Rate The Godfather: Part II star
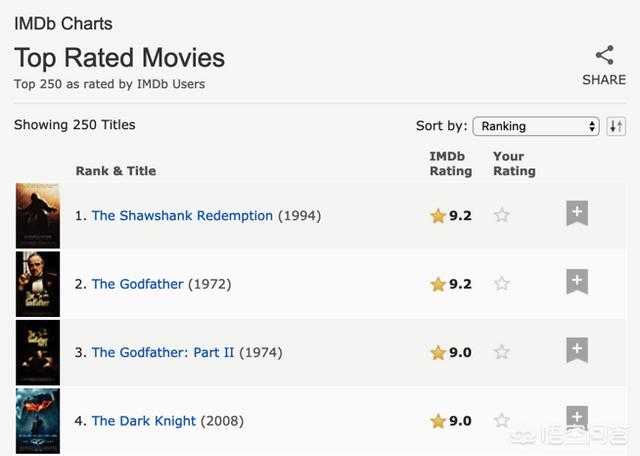The image size is (640, 456). (502, 352)
